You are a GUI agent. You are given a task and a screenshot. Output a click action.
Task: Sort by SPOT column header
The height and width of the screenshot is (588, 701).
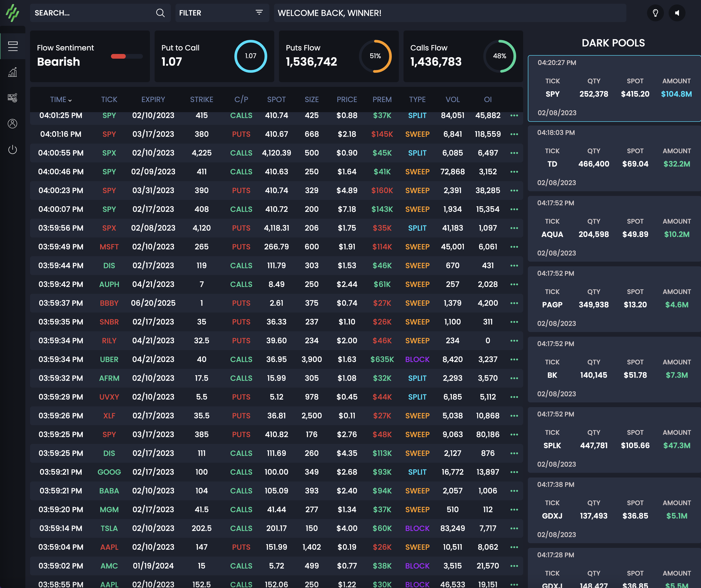point(276,99)
